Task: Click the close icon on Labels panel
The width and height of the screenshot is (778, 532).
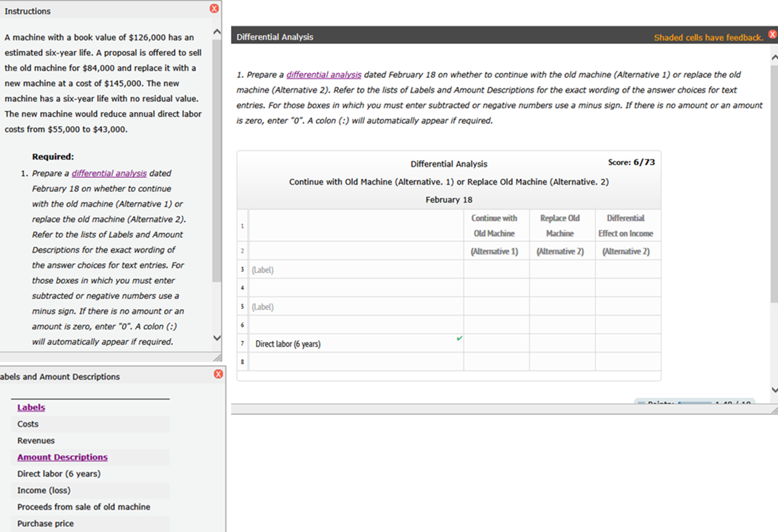Action: 219,374
